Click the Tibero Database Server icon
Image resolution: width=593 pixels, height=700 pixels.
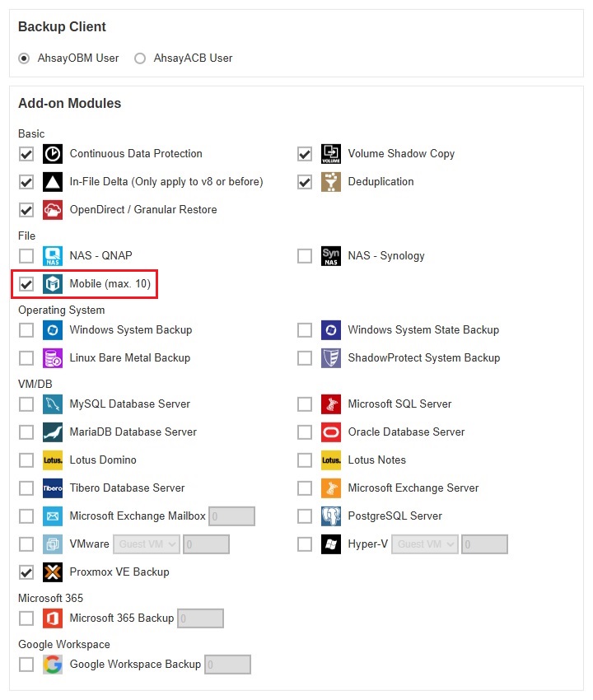(53, 488)
